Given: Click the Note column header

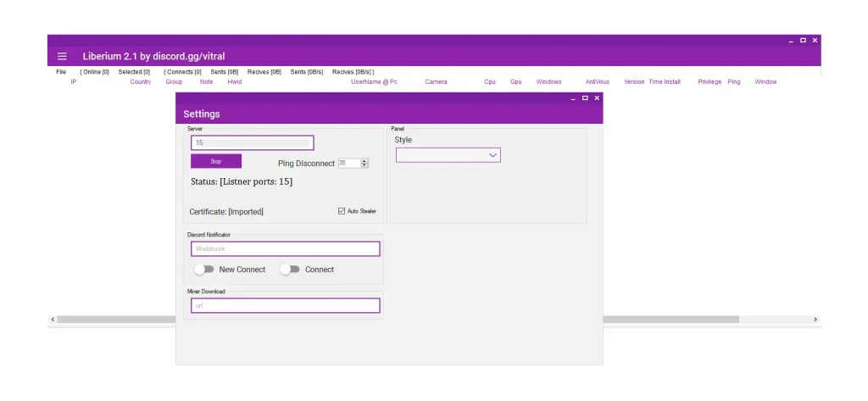Looking at the screenshot, I should pyautogui.click(x=207, y=82).
